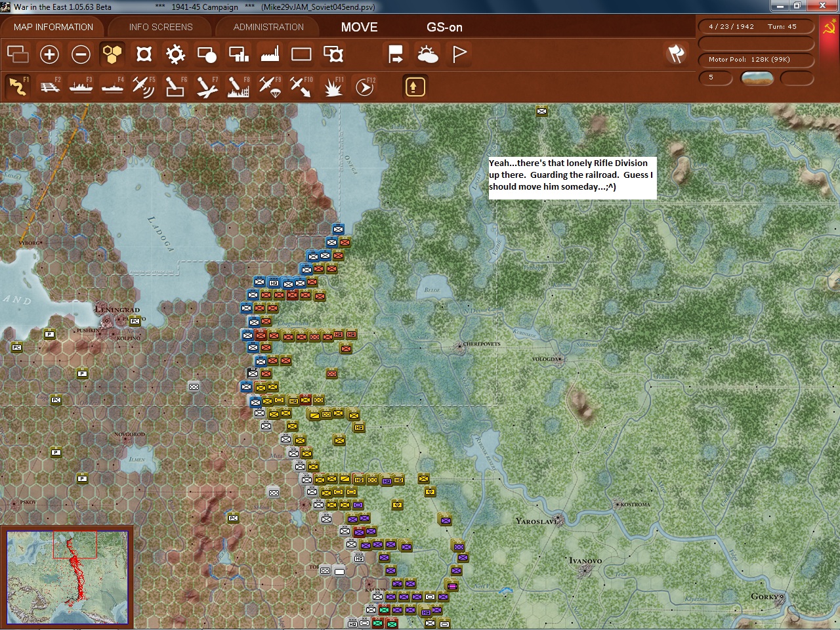Click the F12 circled arrow icon
The width and height of the screenshot is (840, 630).
(364, 87)
